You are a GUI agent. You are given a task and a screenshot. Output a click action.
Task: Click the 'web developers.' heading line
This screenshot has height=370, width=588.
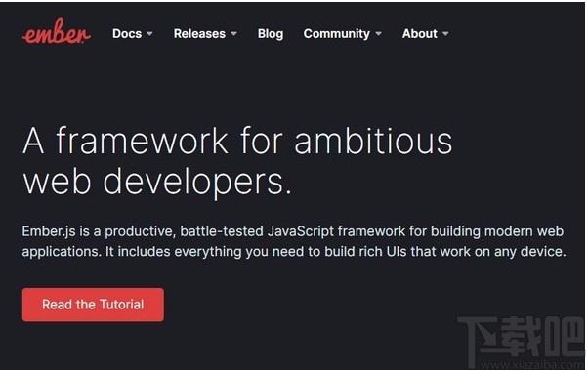pyautogui.click(x=157, y=183)
